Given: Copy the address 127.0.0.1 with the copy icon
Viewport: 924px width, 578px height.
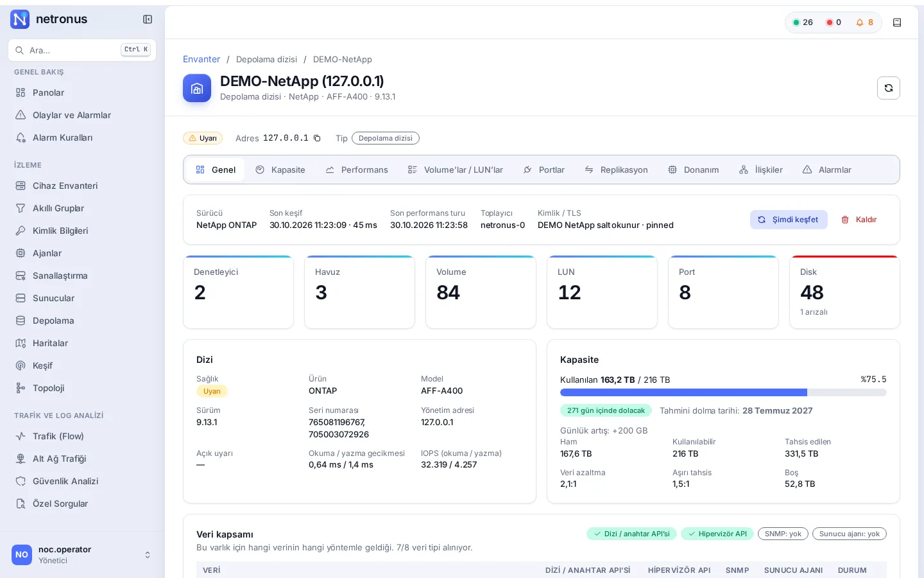Looking at the screenshot, I should [317, 138].
